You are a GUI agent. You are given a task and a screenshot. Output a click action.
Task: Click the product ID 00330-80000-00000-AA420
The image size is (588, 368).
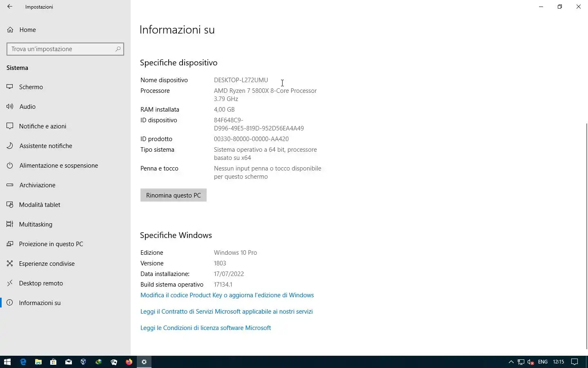point(251,139)
